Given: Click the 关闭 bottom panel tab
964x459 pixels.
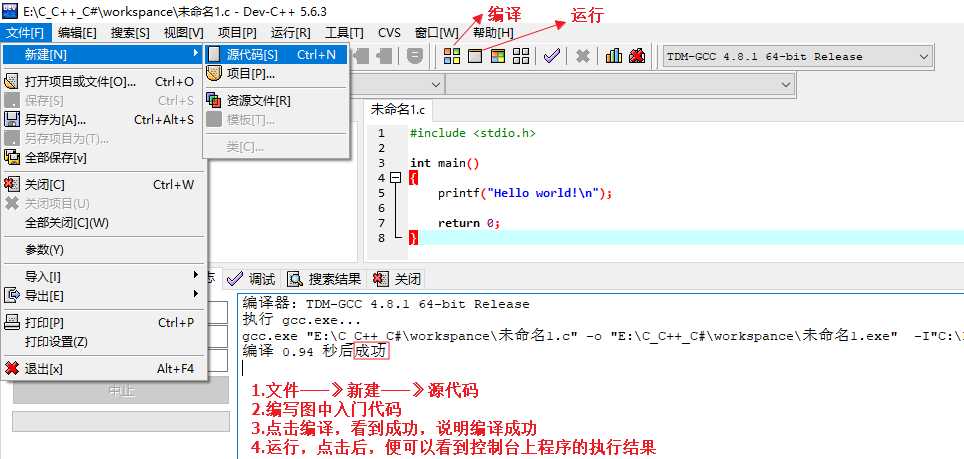Looking at the screenshot, I should click(x=397, y=280).
